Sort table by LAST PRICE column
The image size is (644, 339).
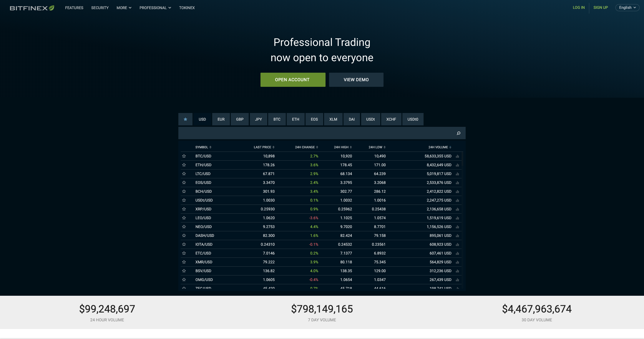click(x=264, y=147)
